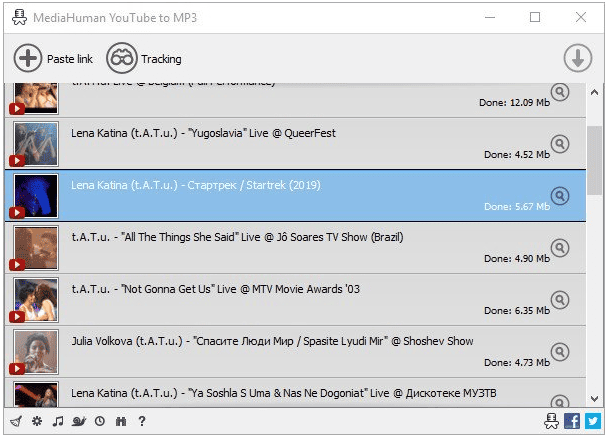608x439 pixels.
Task: Locate the 12.09 Mb downloaded file
Action: pos(560,92)
